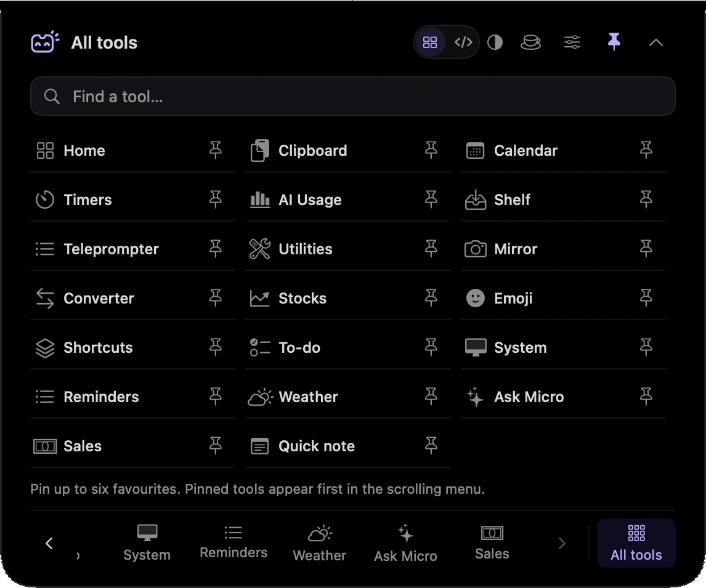Pin the Calendar tool

[646, 150]
